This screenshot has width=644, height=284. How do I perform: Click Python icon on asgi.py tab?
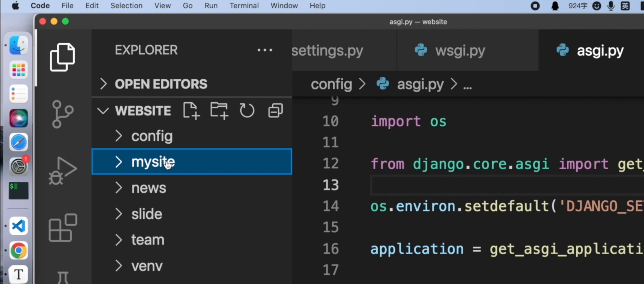point(563,50)
